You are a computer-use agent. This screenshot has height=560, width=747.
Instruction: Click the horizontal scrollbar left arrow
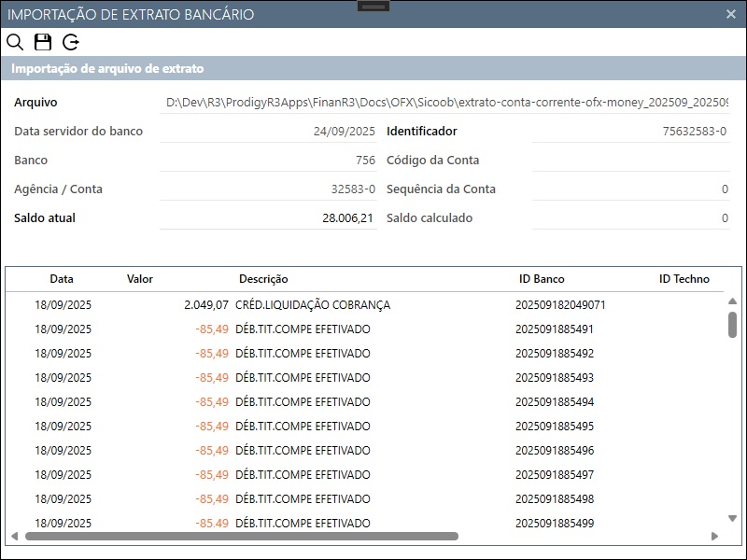14,536
